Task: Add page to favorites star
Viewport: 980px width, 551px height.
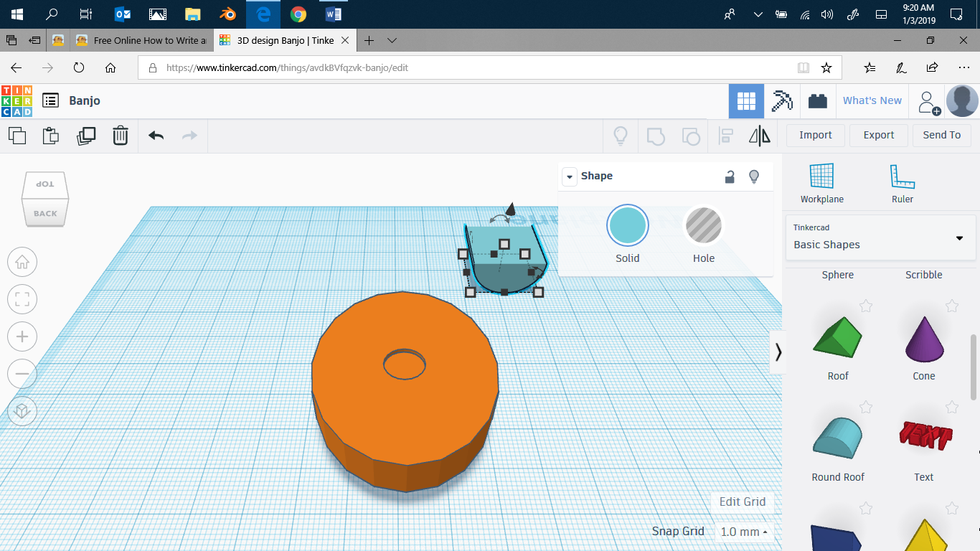Action: pos(826,67)
